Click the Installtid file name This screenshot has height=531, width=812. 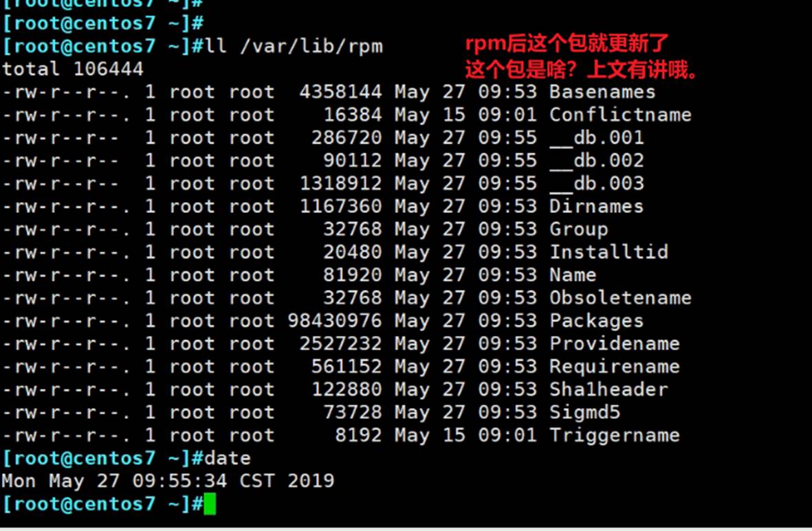point(608,252)
